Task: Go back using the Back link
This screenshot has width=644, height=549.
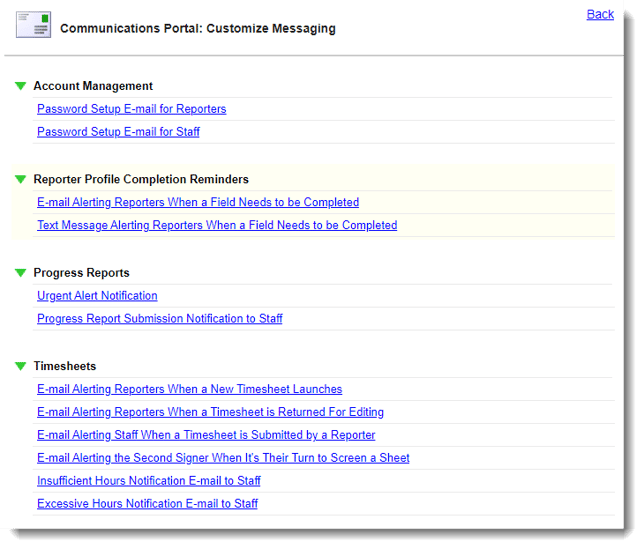Action: pos(600,14)
